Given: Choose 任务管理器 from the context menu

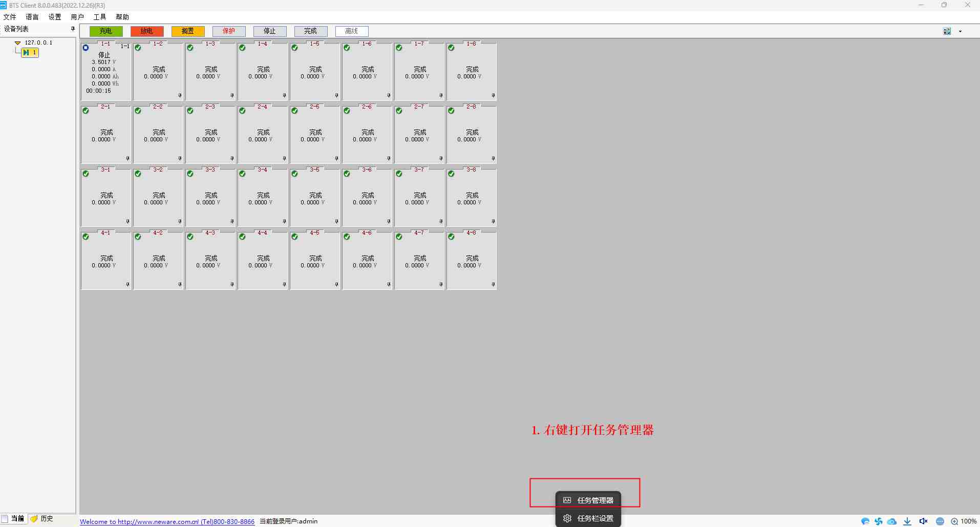Looking at the screenshot, I should pos(588,500).
